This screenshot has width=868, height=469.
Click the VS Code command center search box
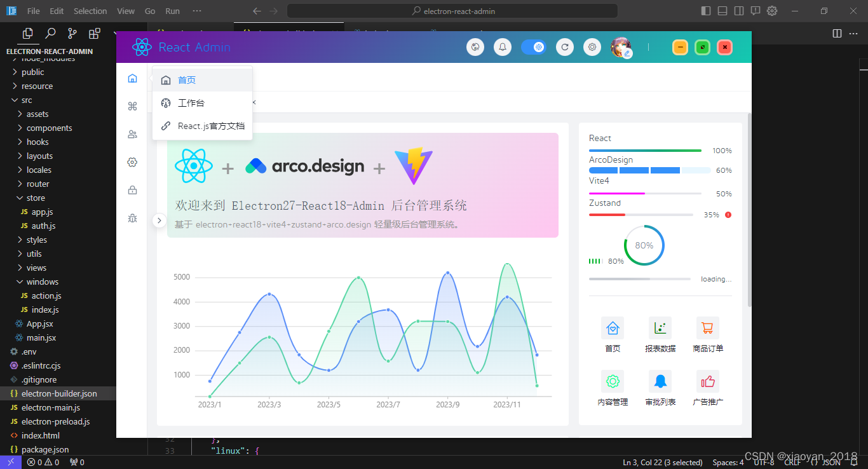tap(452, 11)
